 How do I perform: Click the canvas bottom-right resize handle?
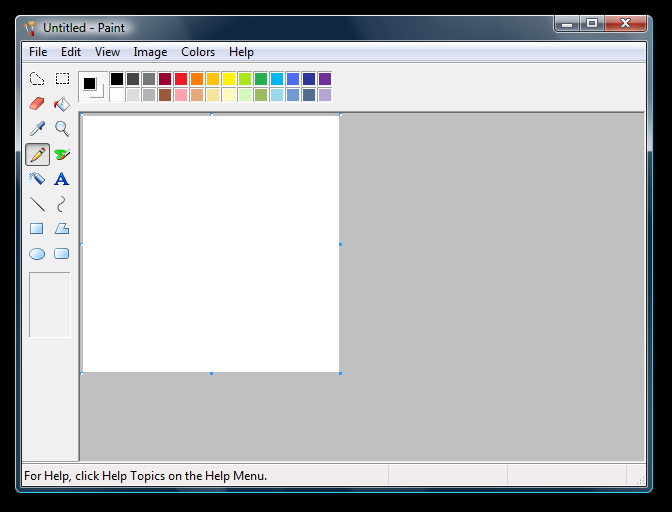(340, 373)
